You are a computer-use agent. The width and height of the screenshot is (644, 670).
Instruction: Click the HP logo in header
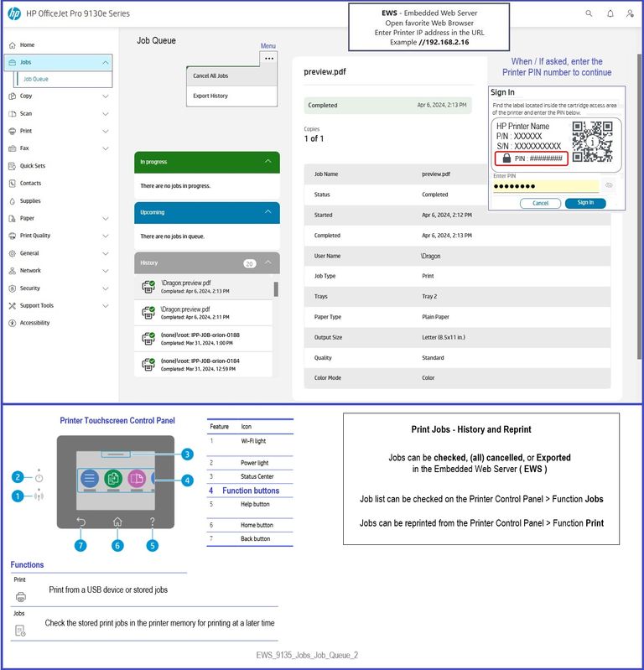[14, 13]
